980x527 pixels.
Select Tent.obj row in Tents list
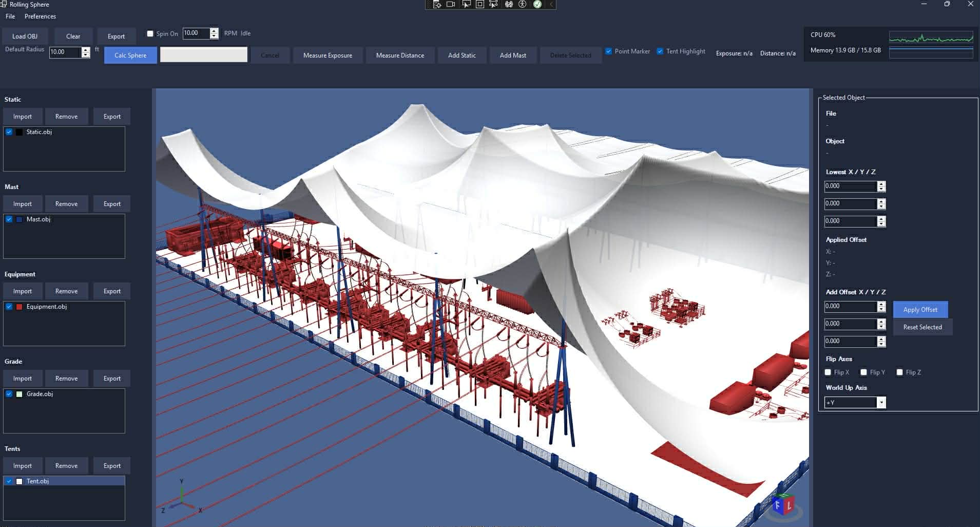pos(64,481)
